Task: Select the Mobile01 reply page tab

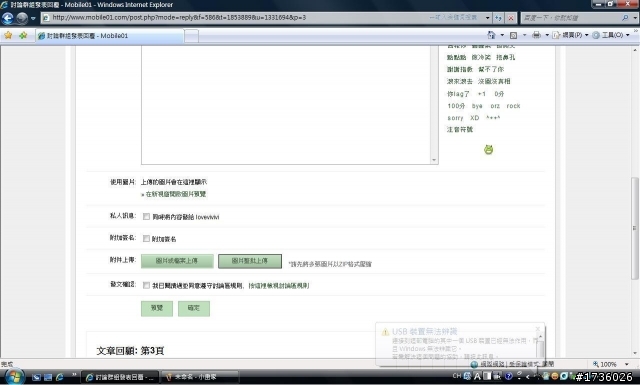Action: tap(109, 36)
